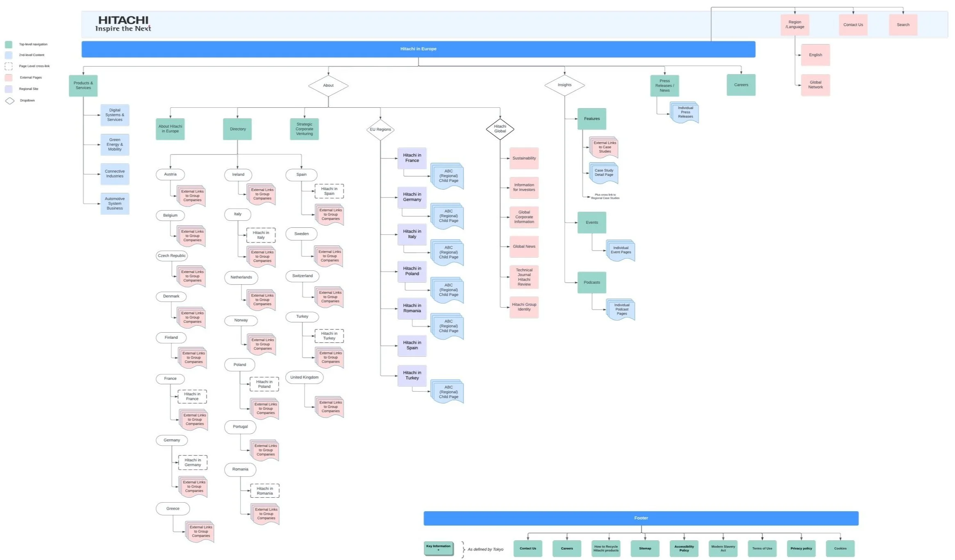The width and height of the screenshot is (955, 560).
Task: Select the Czech Republic country pill
Action: pyautogui.click(x=172, y=256)
